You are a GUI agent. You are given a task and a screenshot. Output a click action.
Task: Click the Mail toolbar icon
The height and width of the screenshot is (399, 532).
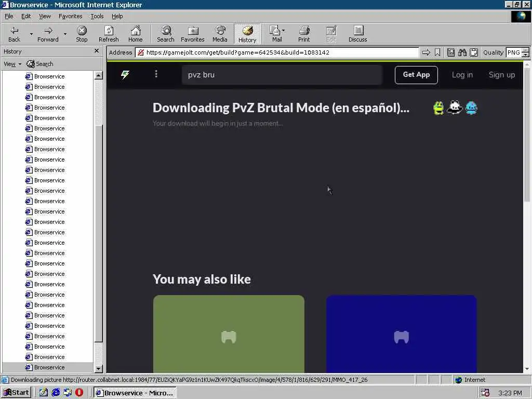(x=275, y=34)
